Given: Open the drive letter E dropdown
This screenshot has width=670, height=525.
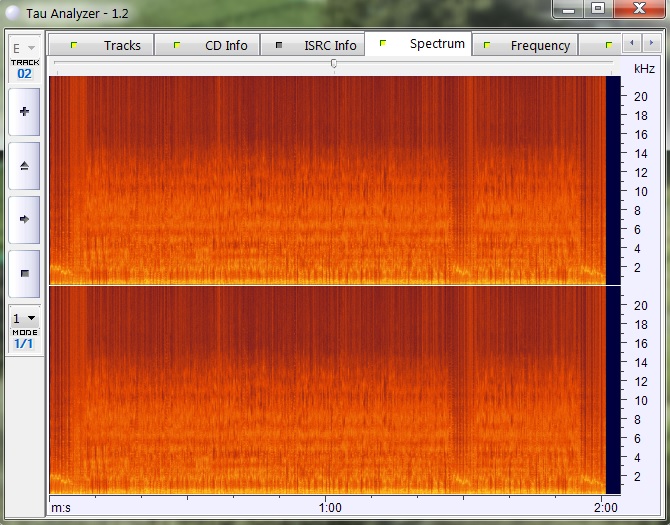Looking at the screenshot, I should (x=24, y=48).
